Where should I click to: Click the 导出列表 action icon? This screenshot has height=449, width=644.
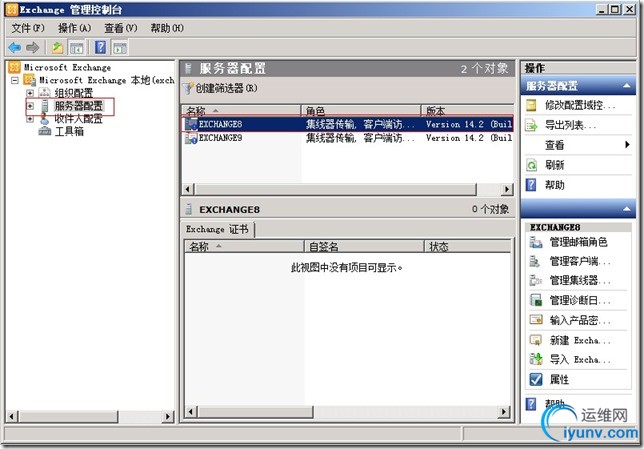tap(531, 125)
